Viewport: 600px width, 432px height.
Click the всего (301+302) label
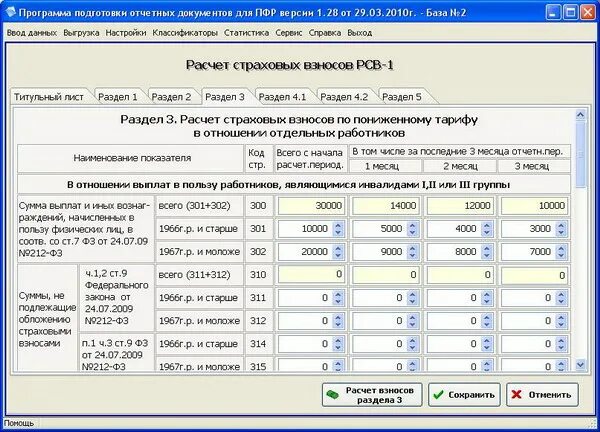[x=194, y=206]
